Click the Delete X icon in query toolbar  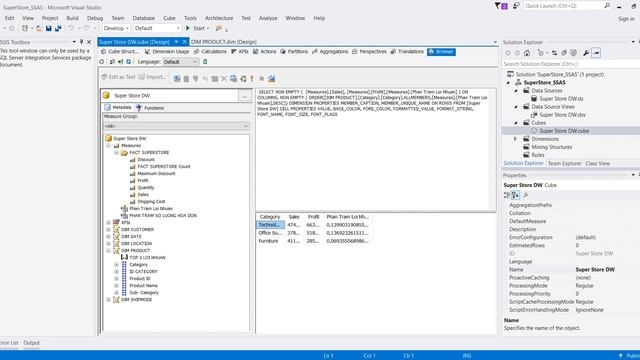(224, 78)
